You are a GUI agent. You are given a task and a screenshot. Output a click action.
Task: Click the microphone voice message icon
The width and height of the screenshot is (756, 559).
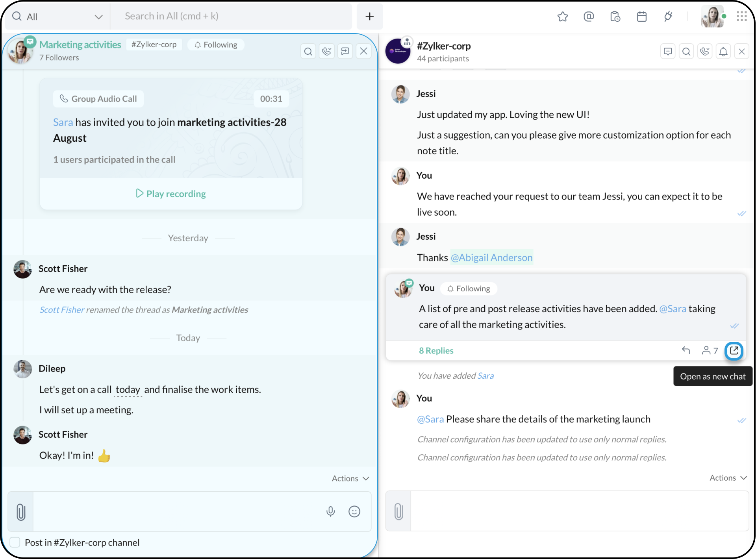click(331, 511)
